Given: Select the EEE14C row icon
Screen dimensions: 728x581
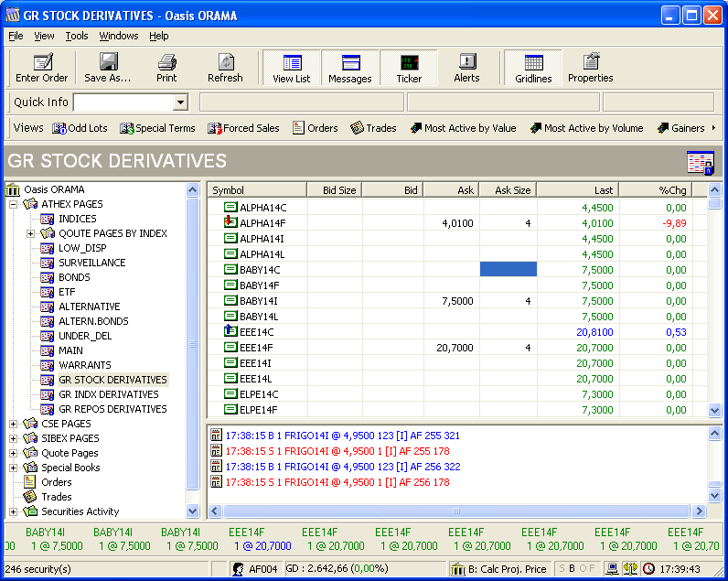Looking at the screenshot, I should click(x=230, y=331).
